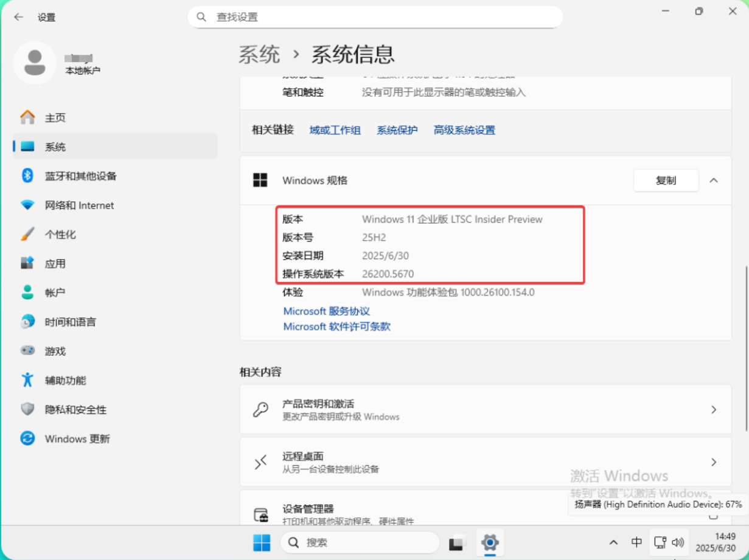Click the 中 input method indicator
Screen dimensions: 749x560
click(636, 542)
